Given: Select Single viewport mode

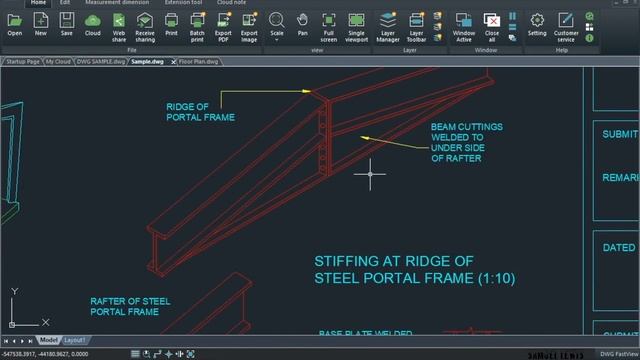Looking at the screenshot, I should point(356,27).
